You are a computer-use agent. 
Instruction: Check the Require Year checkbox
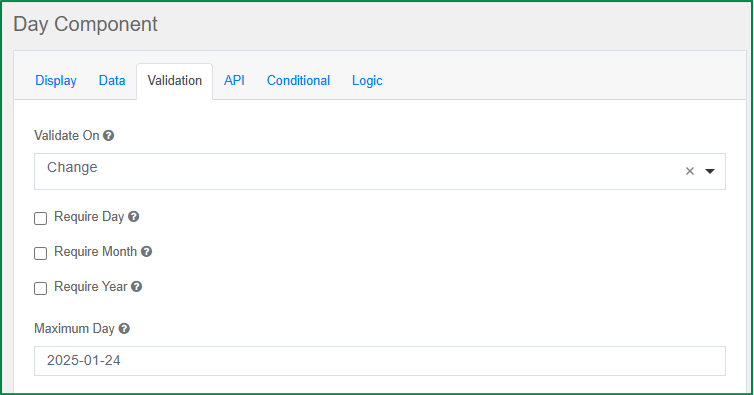pyautogui.click(x=40, y=289)
